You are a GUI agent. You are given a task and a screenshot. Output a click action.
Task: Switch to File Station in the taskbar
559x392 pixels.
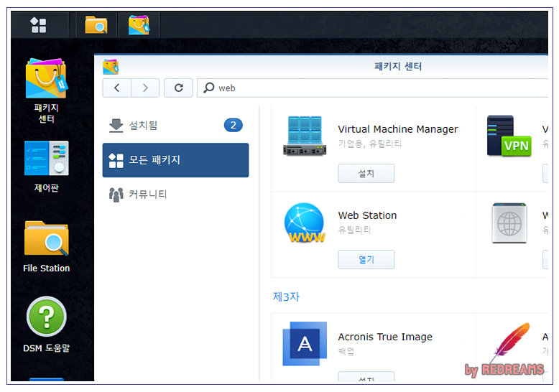[96, 25]
